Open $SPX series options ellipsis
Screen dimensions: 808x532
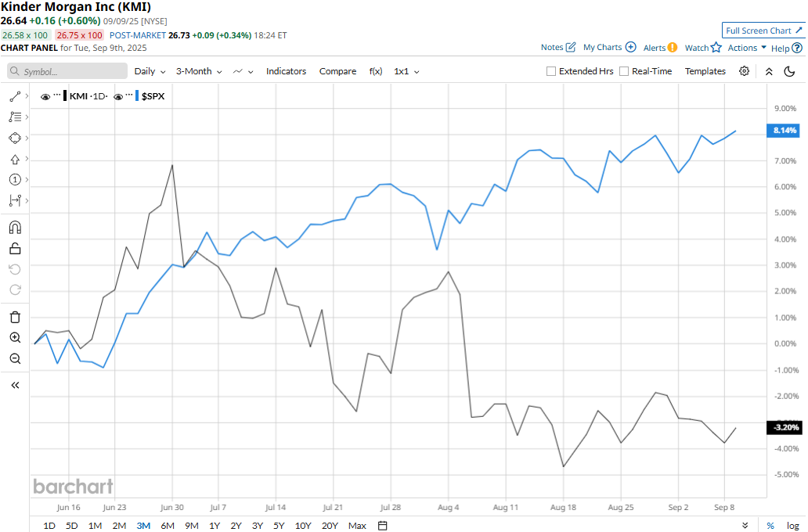click(x=129, y=95)
